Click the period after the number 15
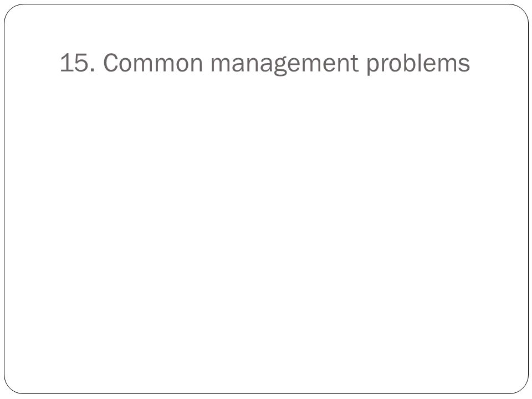532x399 pixels. [x=93, y=70]
